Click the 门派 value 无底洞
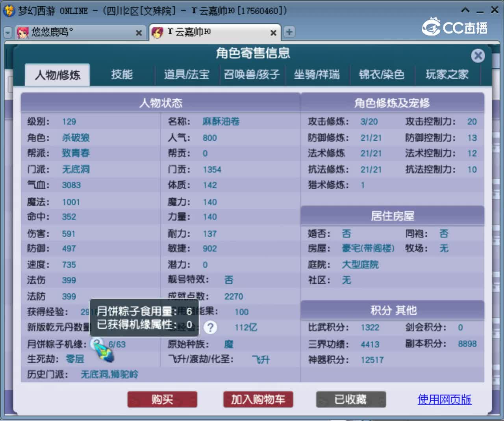Screen dimensions: 504x421 76,169
